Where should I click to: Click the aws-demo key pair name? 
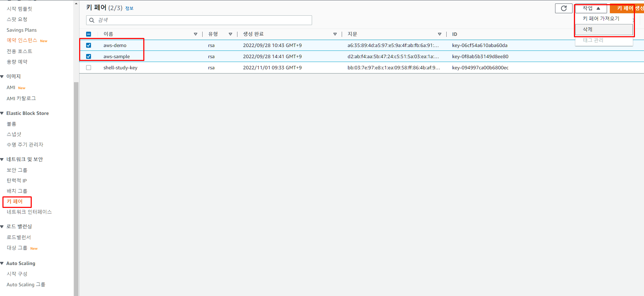coord(115,45)
